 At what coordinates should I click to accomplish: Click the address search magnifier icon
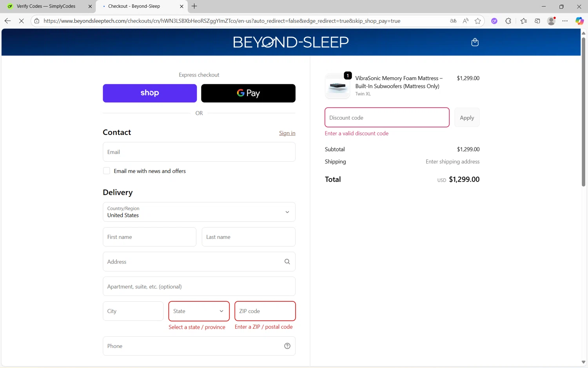click(x=287, y=262)
